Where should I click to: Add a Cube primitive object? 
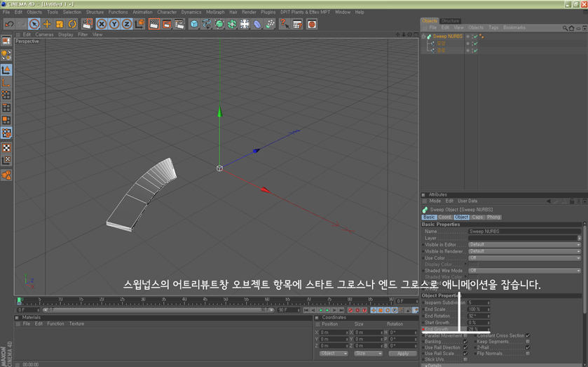(x=194, y=24)
